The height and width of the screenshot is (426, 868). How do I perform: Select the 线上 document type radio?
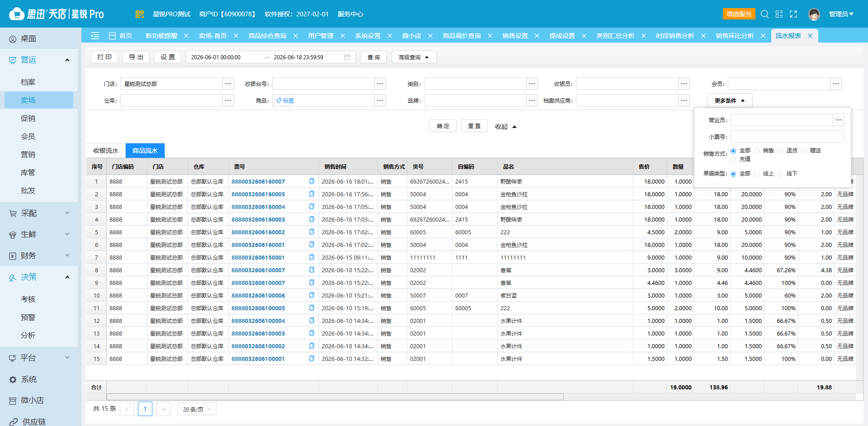tap(757, 174)
